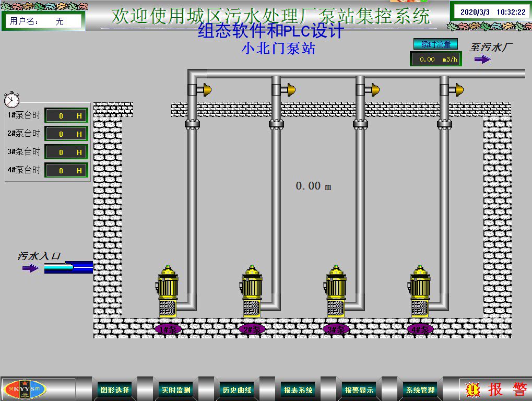Screen dimensions: 532x401
Task: Open 系统管理 menu
Action: click(x=420, y=390)
